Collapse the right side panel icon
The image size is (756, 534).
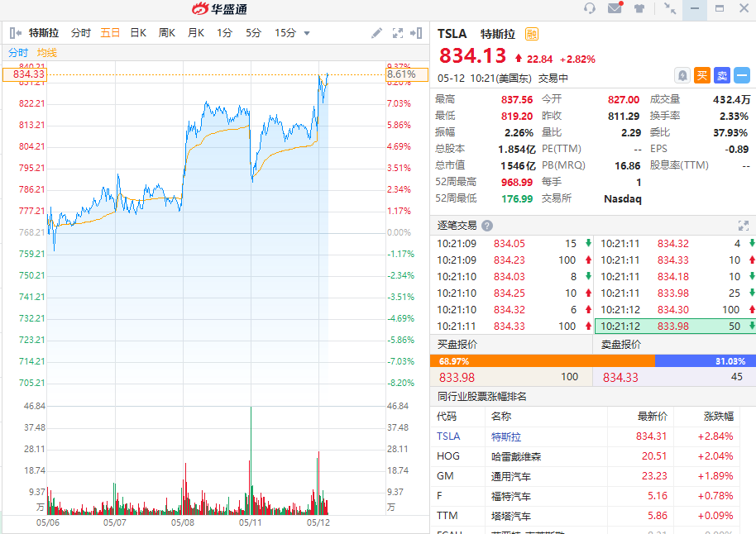tap(416, 33)
